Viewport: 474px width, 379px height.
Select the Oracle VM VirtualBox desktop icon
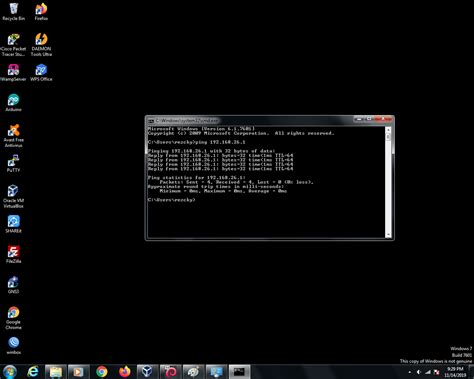(x=13, y=196)
